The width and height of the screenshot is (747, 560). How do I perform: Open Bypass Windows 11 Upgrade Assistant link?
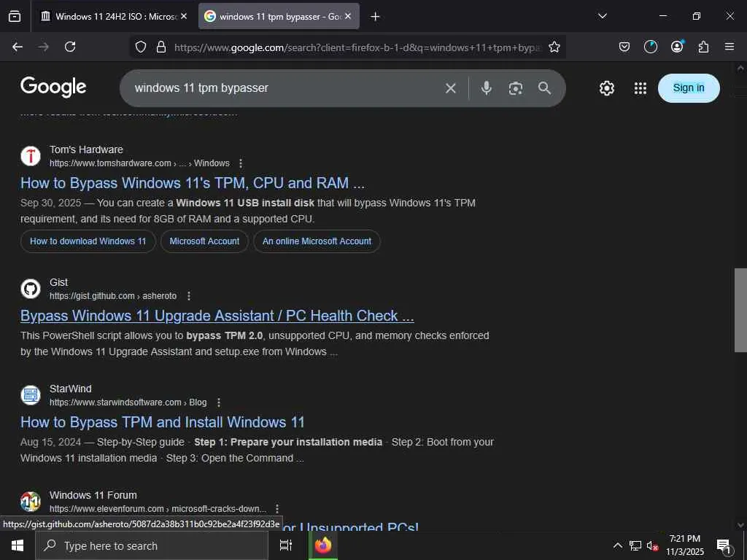pyautogui.click(x=217, y=316)
